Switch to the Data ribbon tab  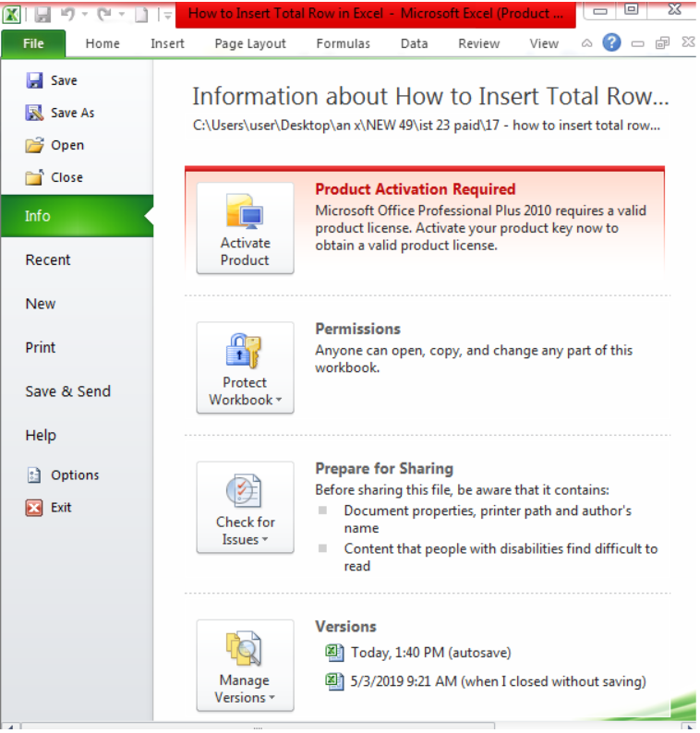click(x=414, y=44)
